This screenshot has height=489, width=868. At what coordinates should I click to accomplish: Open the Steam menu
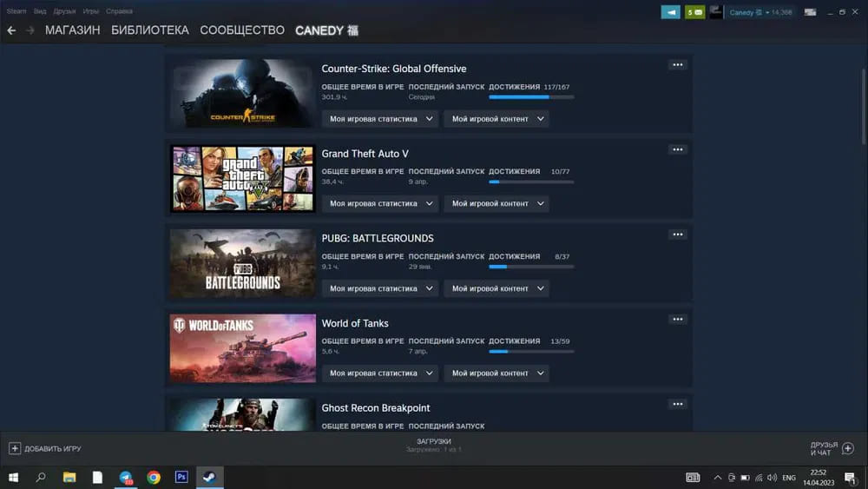(16, 11)
